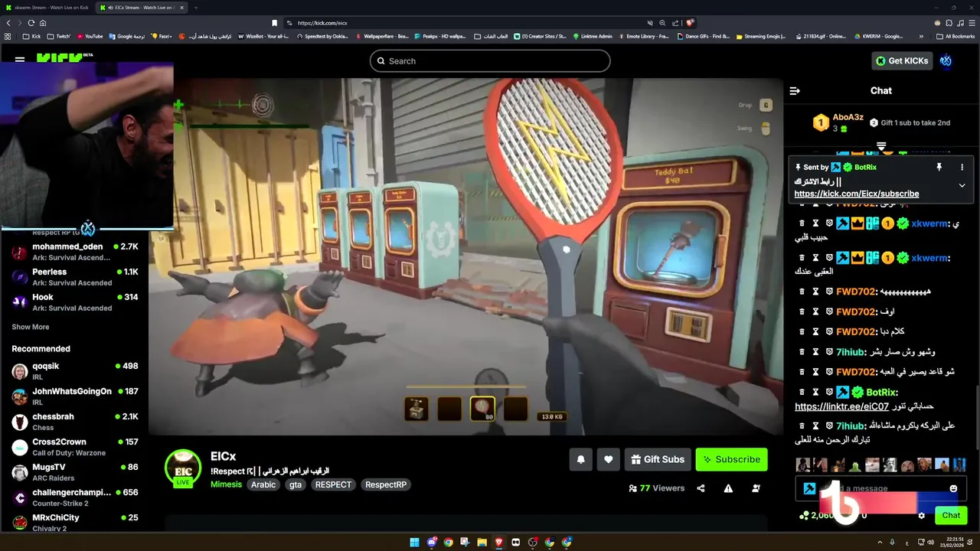Open recommended channel Cross2Crown
The image size is (980, 551).
(74, 447)
